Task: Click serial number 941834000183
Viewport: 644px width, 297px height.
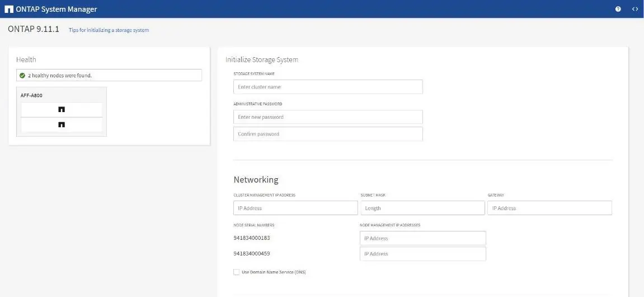Action: point(252,238)
